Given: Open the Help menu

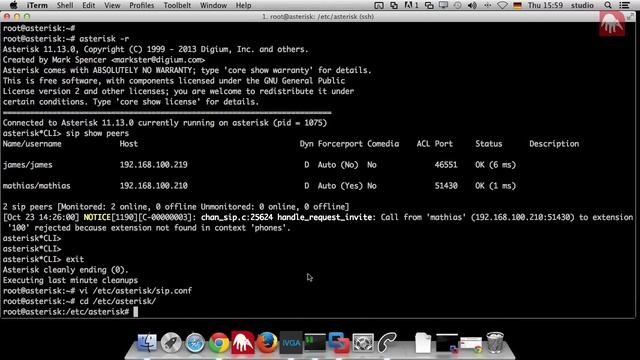Looking at the screenshot, I should click(x=243, y=5).
